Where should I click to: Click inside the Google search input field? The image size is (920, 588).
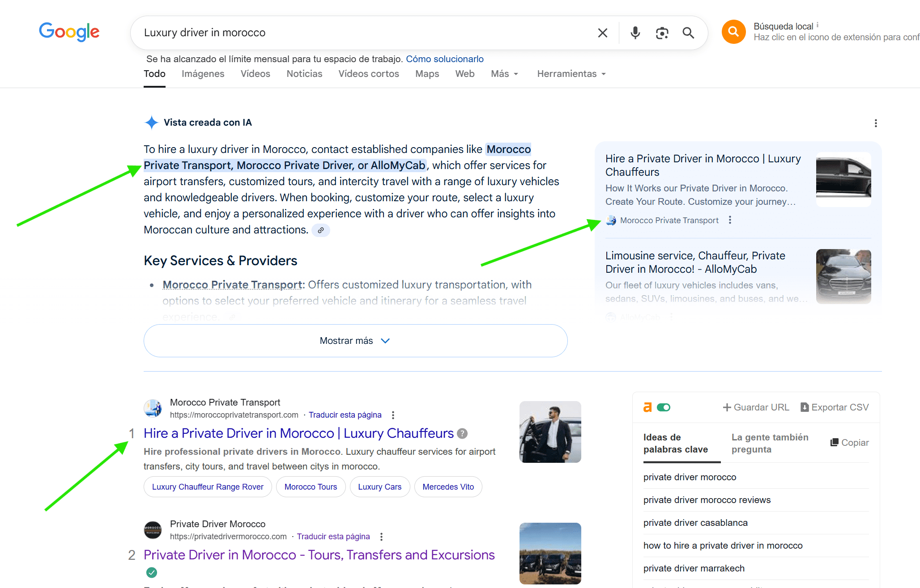[358, 33]
